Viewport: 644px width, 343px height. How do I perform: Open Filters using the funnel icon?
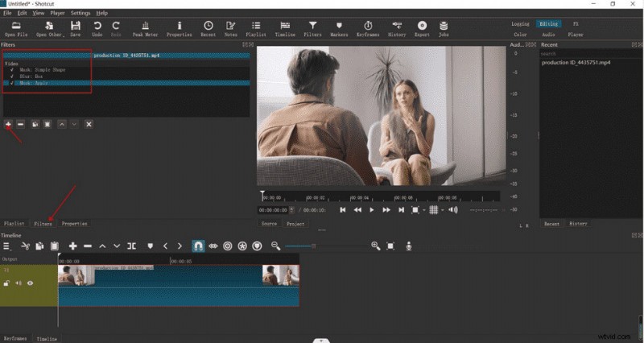click(x=312, y=29)
